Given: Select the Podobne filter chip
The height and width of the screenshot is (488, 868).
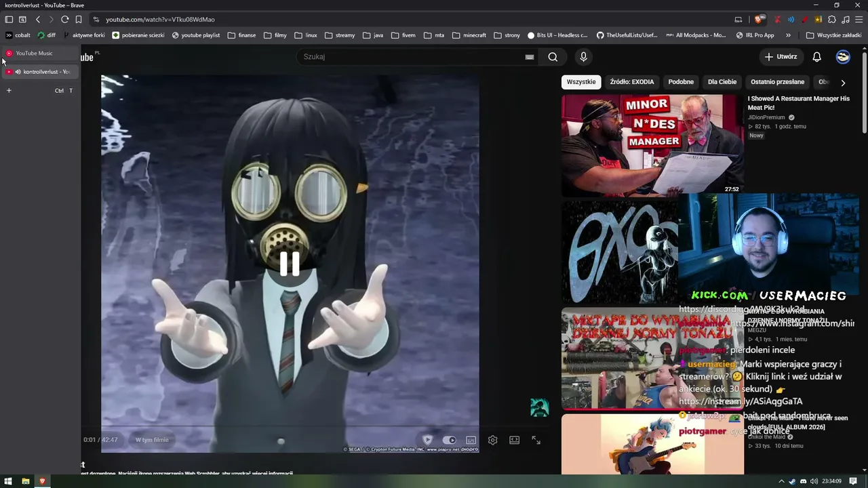Looking at the screenshot, I should click(681, 82).
